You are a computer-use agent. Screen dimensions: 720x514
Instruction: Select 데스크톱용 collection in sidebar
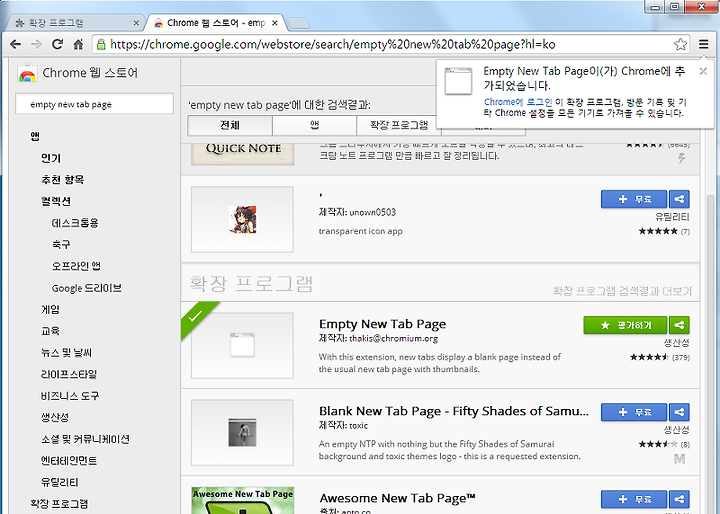coord(75,223)
